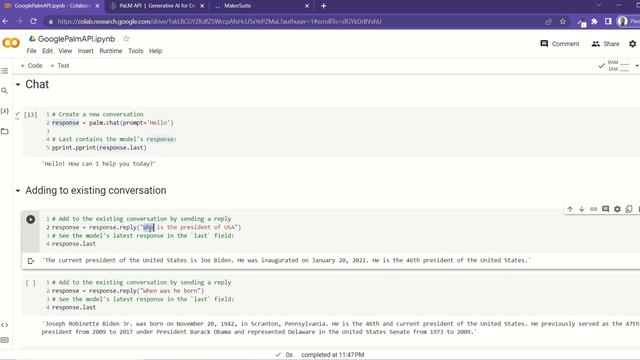Click pprint.pprint(response.last) code line
Viewport: 640px width, 360px height.
coord(99,148)
